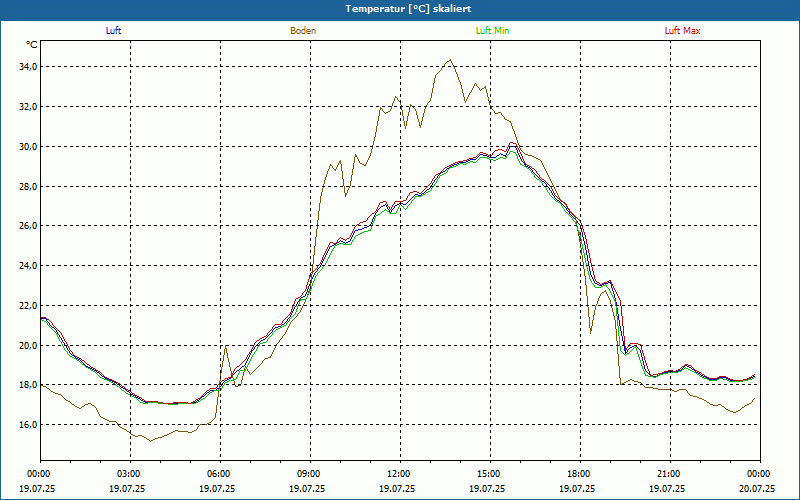Click the green Luft Min legend label
Viewport: 800px width, 500px height.
tap(492, 31)
